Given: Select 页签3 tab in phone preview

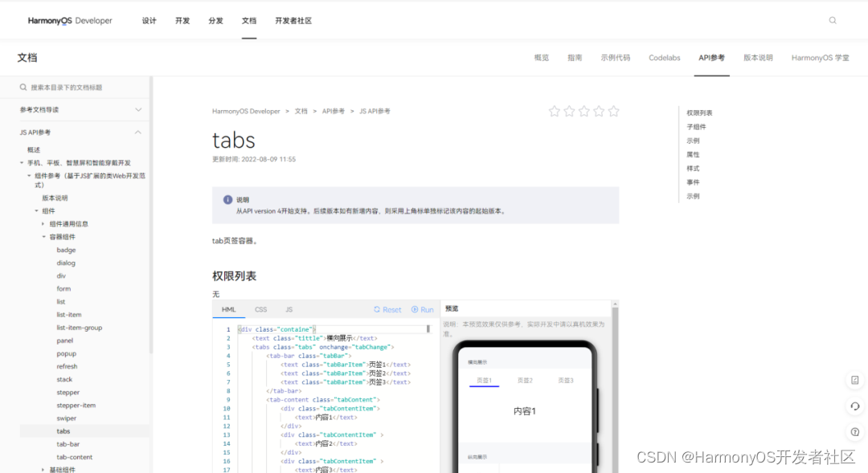Looking at the screenshot, I should pos(566,381).
